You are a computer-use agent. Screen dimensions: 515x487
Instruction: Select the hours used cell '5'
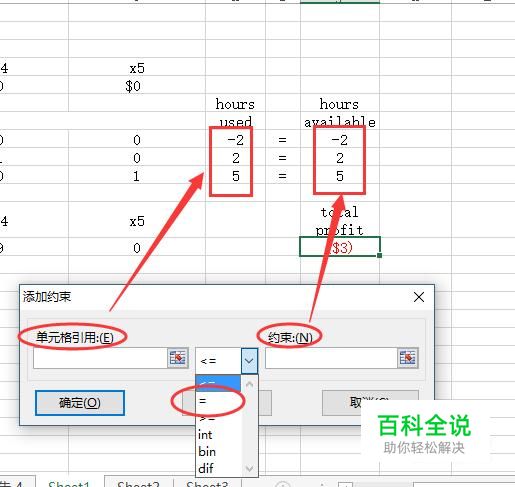coord(235,176)
